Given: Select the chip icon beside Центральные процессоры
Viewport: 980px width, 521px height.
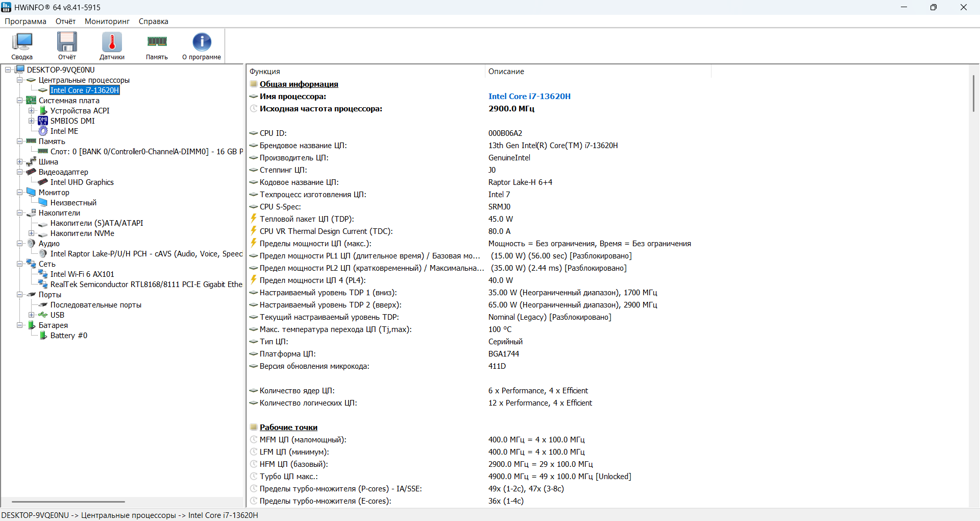Looking at the screenshot, I should [x=31, y=80].
